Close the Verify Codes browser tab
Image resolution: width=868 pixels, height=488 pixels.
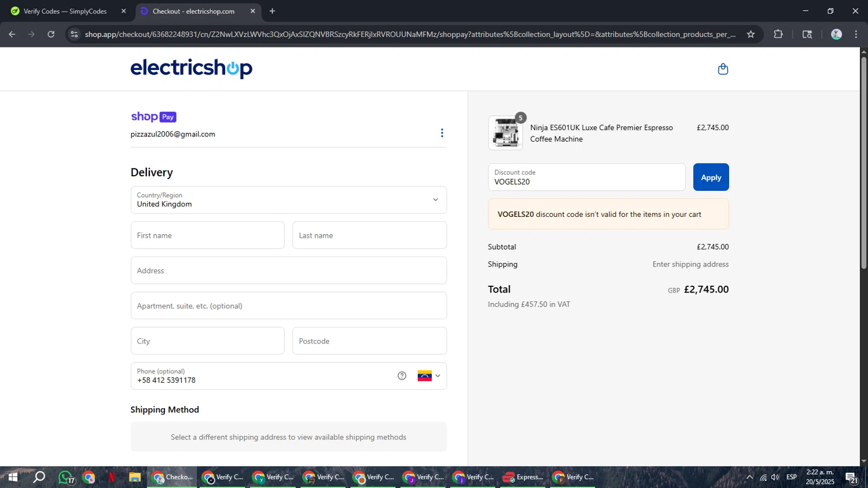tap(123, 11)
